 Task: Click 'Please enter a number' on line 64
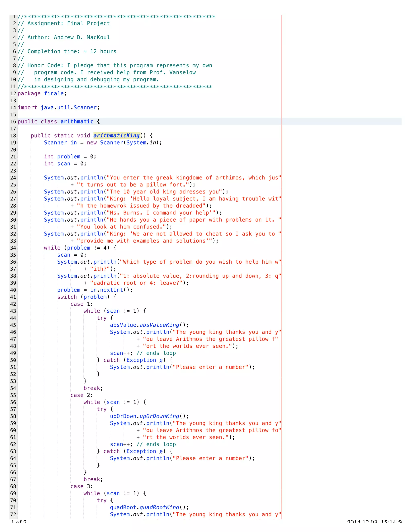[210, 459]
